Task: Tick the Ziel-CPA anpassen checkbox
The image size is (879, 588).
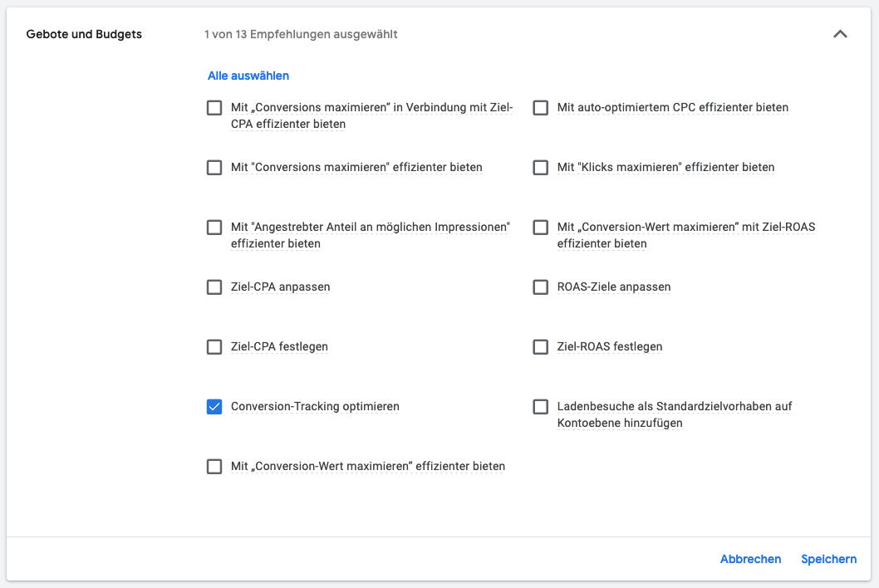Action: click(214, 287)
